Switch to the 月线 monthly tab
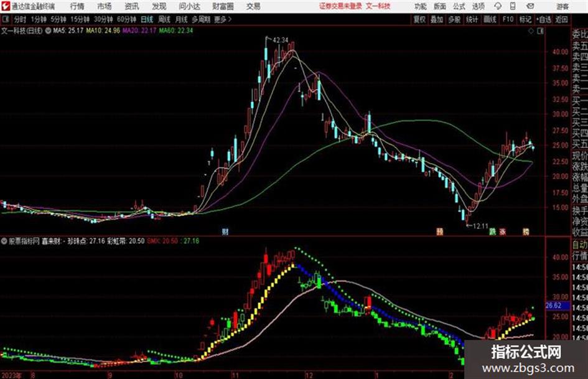The height and width of the screenshot is (379, 588). tap(181, 19)
